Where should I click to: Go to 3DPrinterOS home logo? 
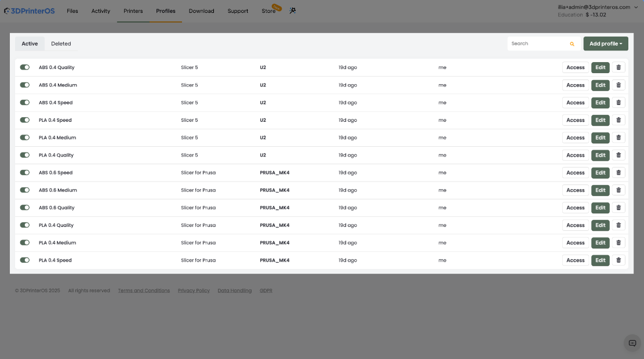[29, 11]
